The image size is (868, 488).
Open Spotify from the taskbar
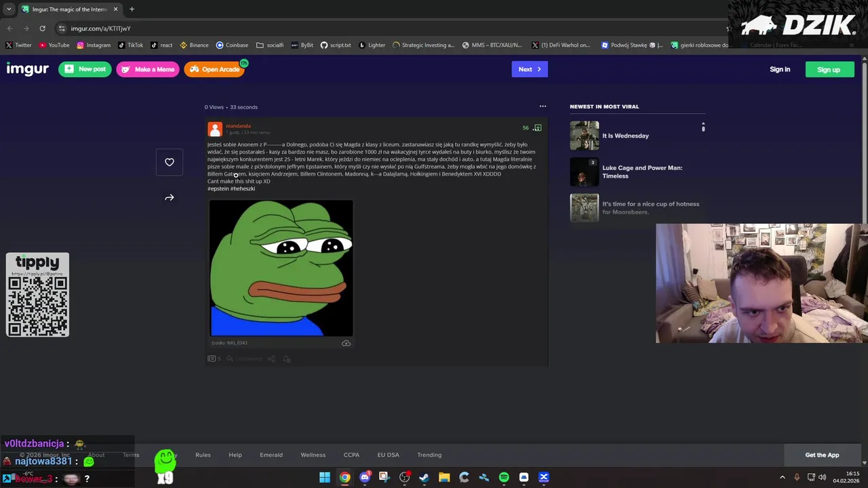pyautogui.click(x=504, y=477)
